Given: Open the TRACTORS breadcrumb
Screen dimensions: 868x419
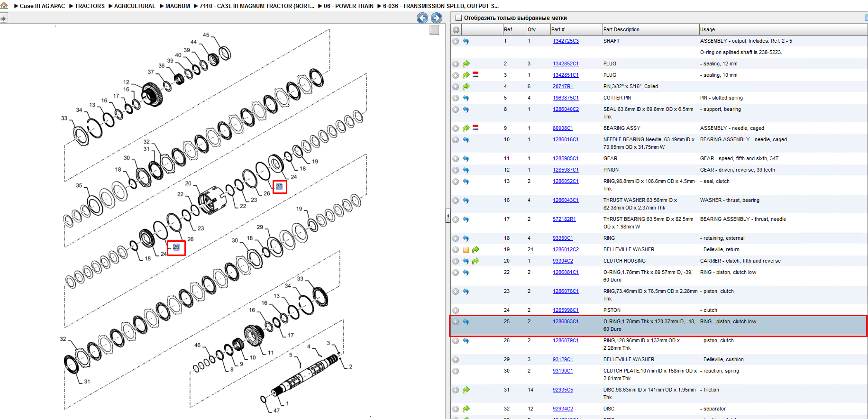Looking at the screenshot, I should 90,6.
